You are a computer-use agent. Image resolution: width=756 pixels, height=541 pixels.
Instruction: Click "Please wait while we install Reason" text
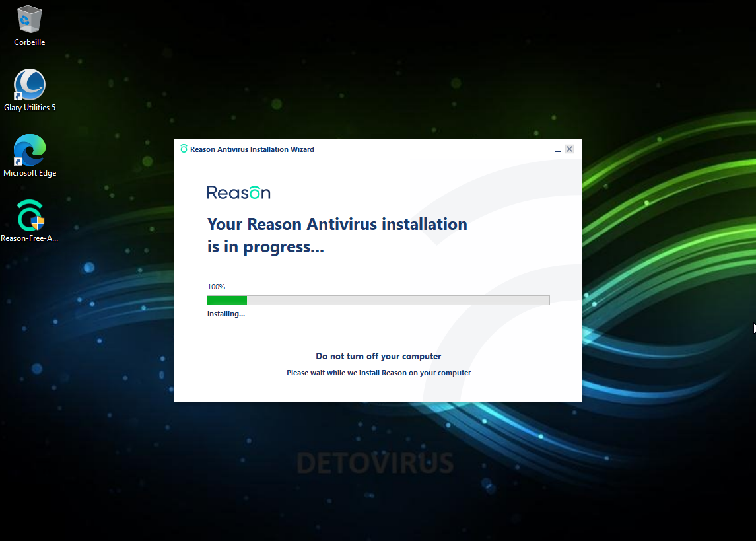click(x=378, y=373)
